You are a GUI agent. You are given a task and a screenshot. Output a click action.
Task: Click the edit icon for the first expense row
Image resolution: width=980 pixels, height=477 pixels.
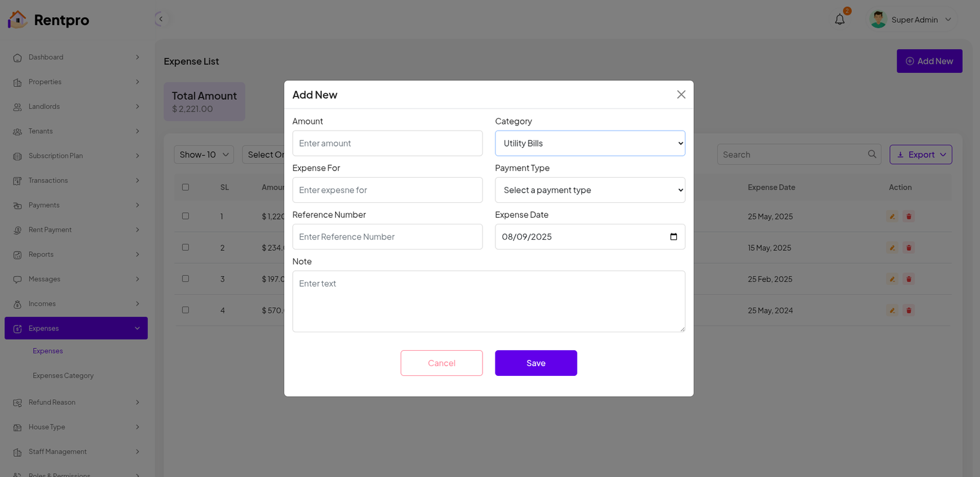(892, 216)
